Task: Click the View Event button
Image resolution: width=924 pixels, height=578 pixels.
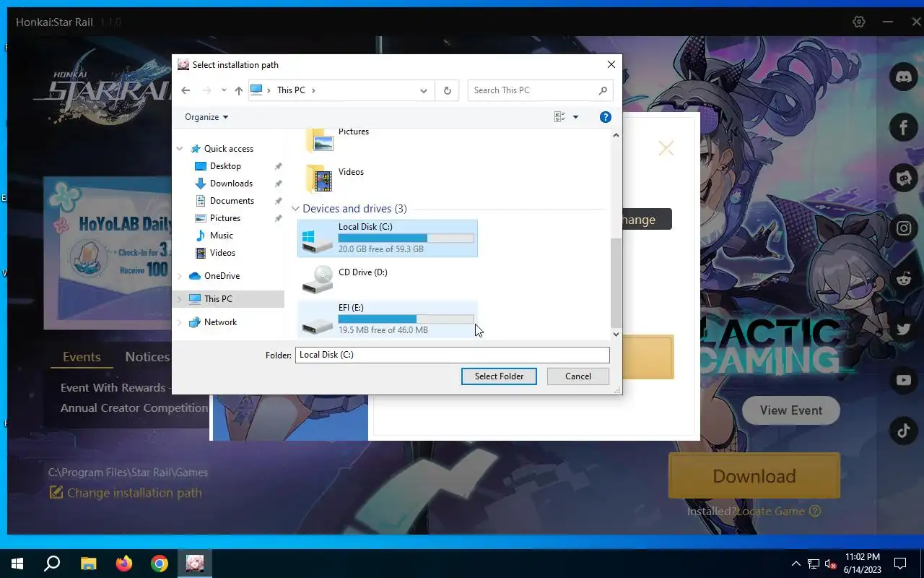Action: pyautogui.click(x=791, y=410)
